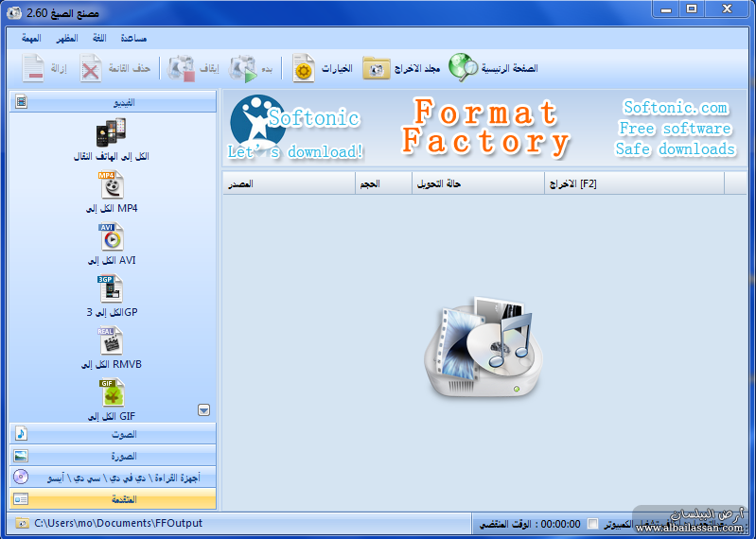This screenshot has width=756, height=539.
Task: Click the الكل إلى MP4 label
Action: click(x=112, y=208)
